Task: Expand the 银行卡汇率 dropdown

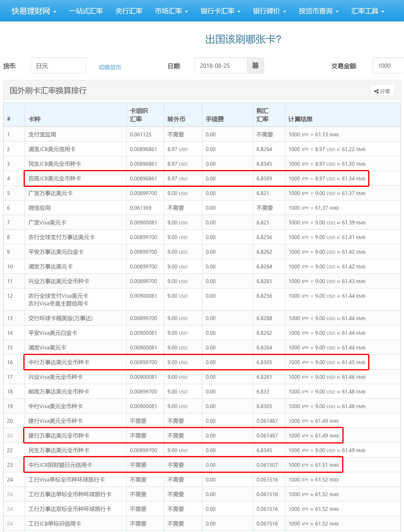Action: [220, 11]
